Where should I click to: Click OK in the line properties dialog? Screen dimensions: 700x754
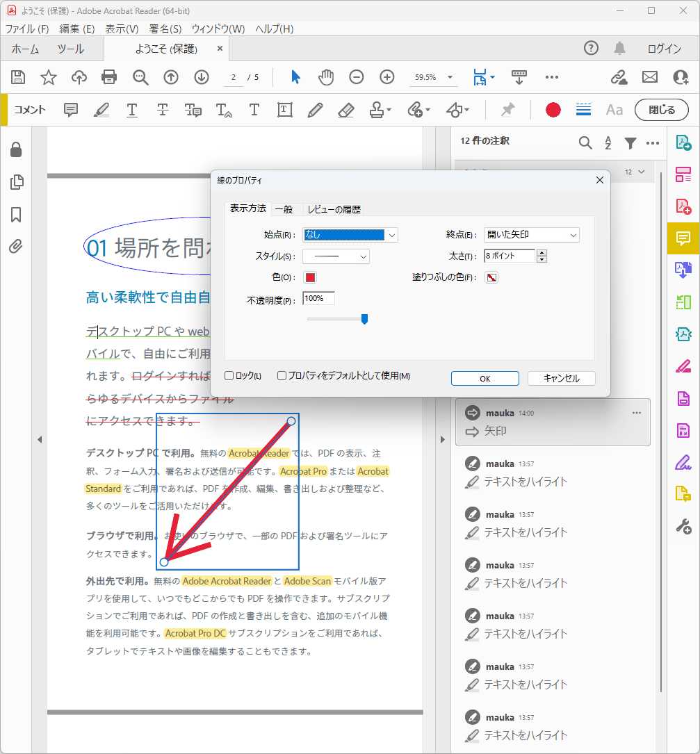click(x=485, y=379)
